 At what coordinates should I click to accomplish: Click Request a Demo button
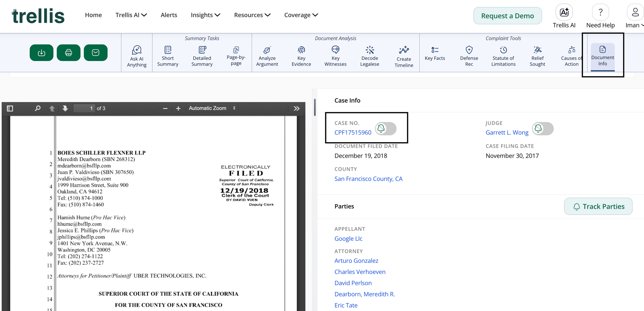coord(508,16)
